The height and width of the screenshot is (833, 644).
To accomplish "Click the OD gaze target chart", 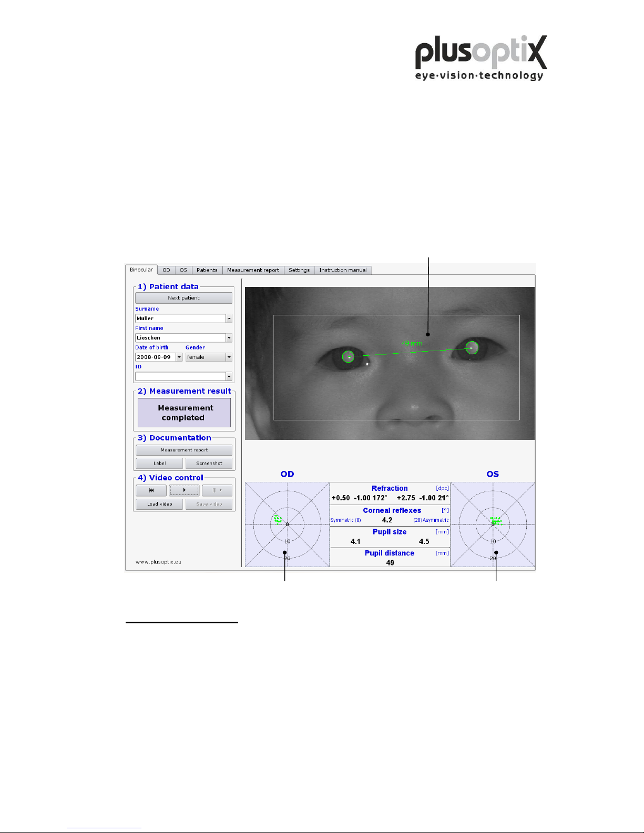I will pos(287,525).
